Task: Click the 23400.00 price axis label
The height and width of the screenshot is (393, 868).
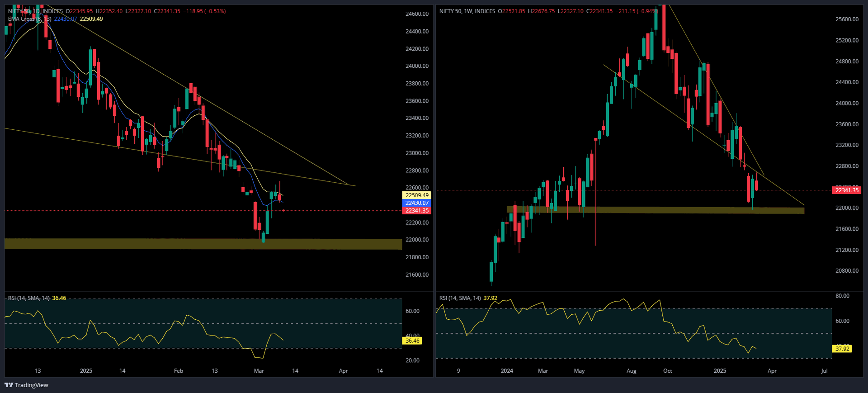Action: click(x=417, y=118)
